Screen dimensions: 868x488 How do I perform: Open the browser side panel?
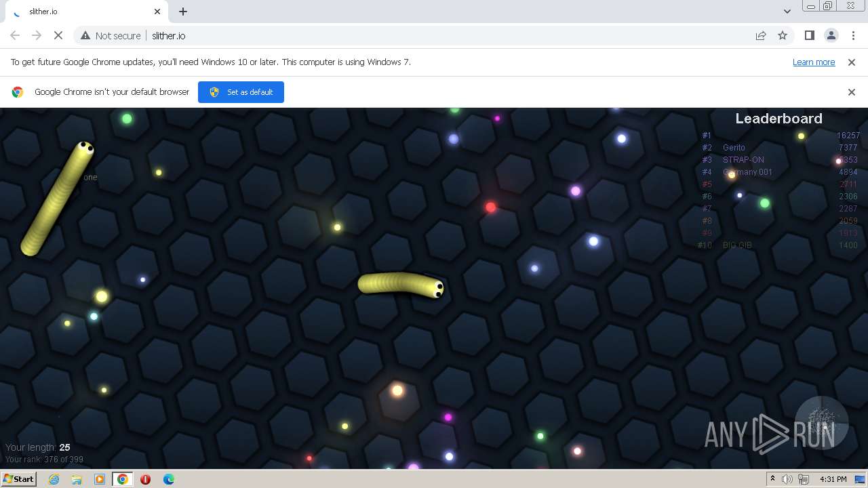click(809, 35)
